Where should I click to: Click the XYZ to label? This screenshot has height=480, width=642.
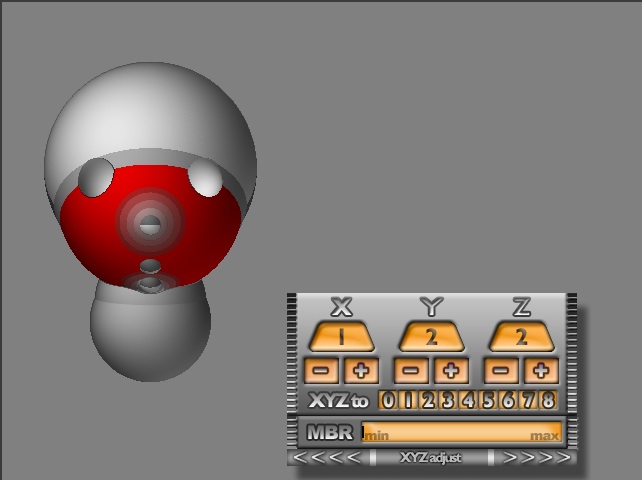339,400
